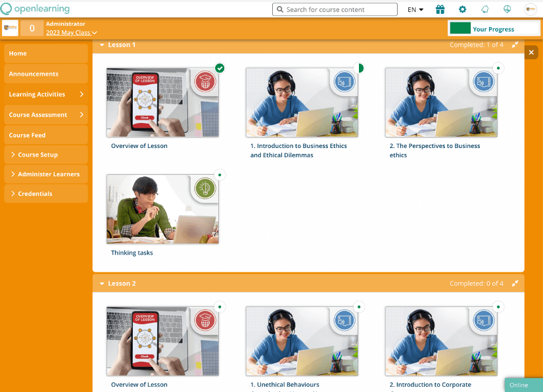Screen dimensions: 543x392
Task: Expand the Course Setup sidebar section
Action: [45, 155]
